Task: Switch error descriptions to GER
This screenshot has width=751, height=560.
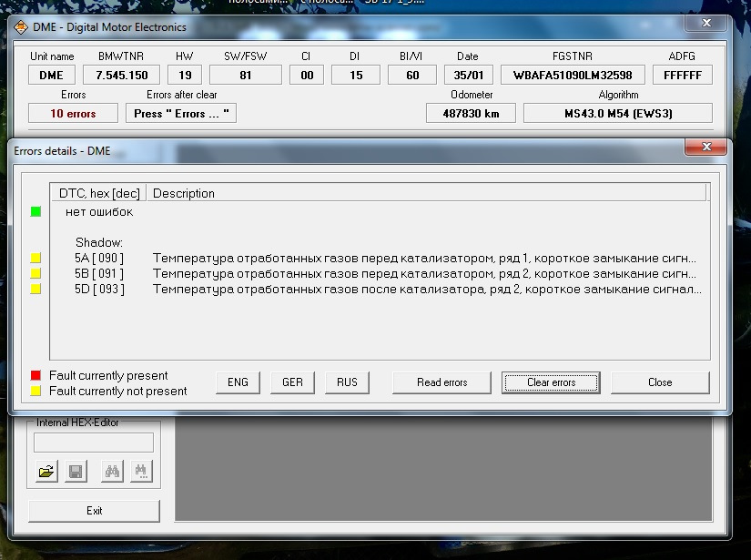Action: click(292, 382)
